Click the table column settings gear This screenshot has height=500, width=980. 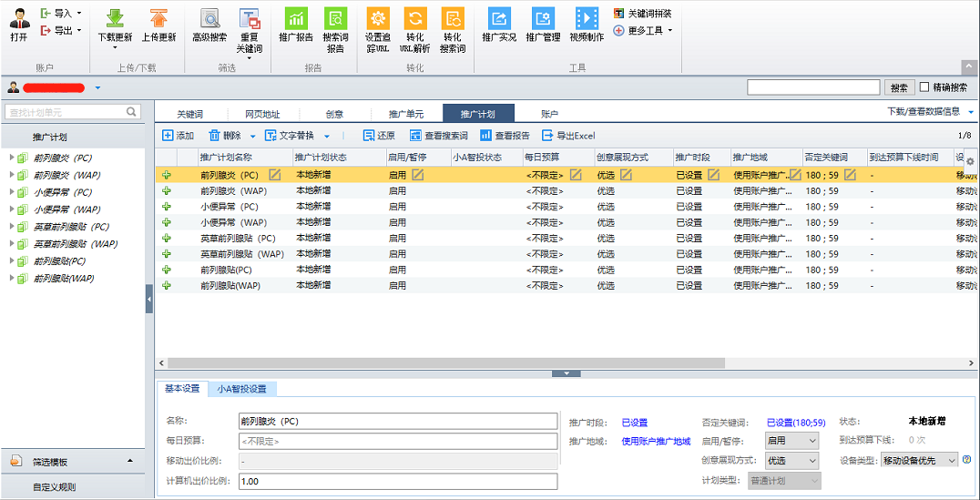pos(970,161)
